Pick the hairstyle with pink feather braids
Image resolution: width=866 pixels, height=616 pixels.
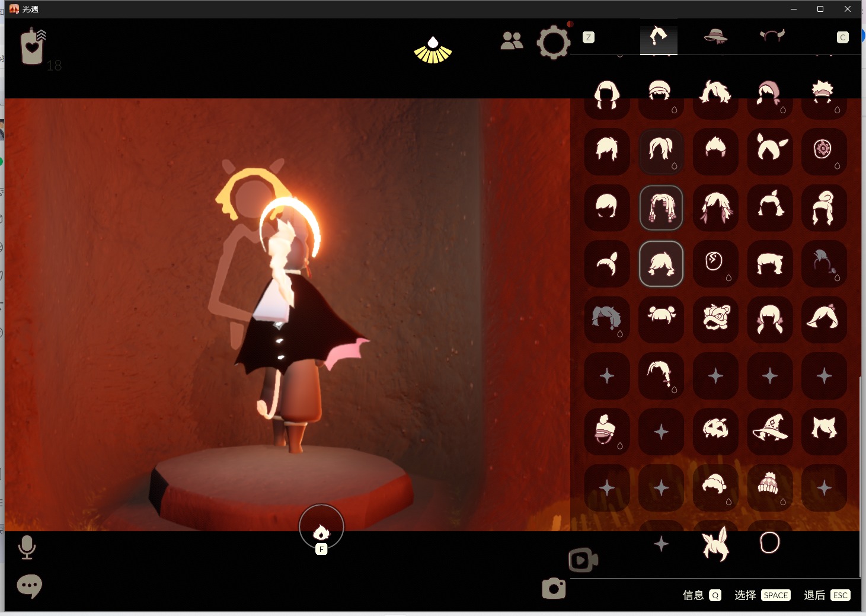[715, 208]
